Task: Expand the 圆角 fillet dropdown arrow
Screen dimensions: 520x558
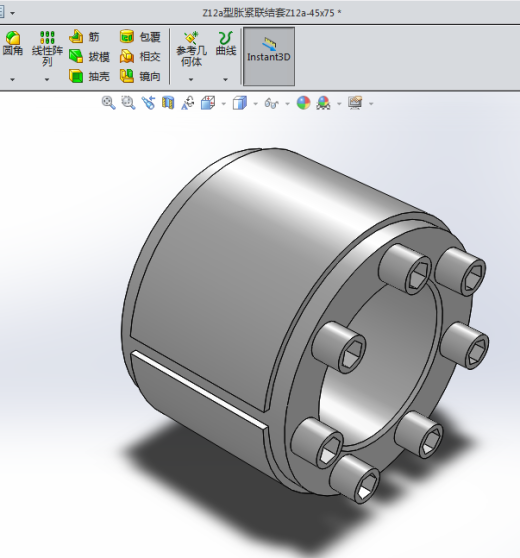Action: pos(12,79)
